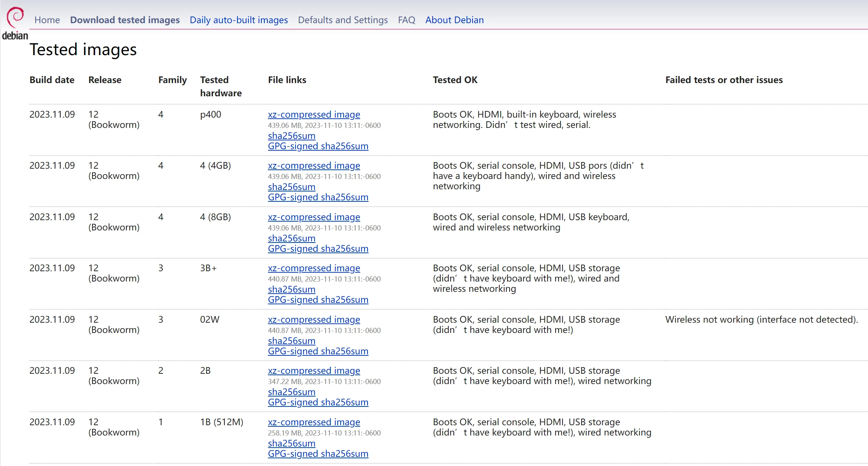Viewport: 868px width, 466px height.
Task: Download xz-compressed image for 1B (512M)
Action: (314, 422)
